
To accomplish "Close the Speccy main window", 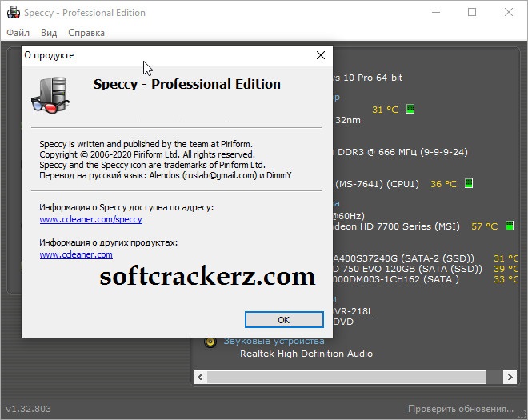I will (509, 13).
